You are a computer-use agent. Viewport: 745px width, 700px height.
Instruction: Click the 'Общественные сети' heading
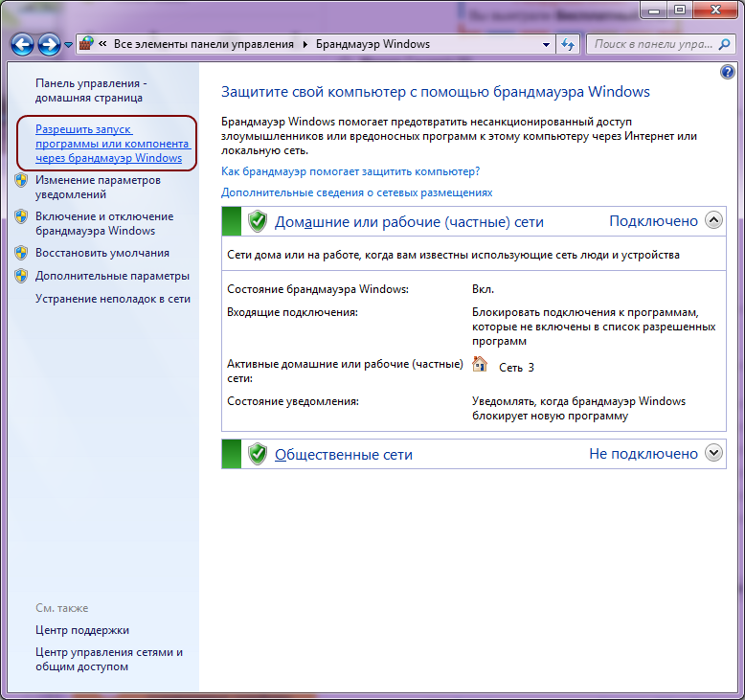point(344,455)
